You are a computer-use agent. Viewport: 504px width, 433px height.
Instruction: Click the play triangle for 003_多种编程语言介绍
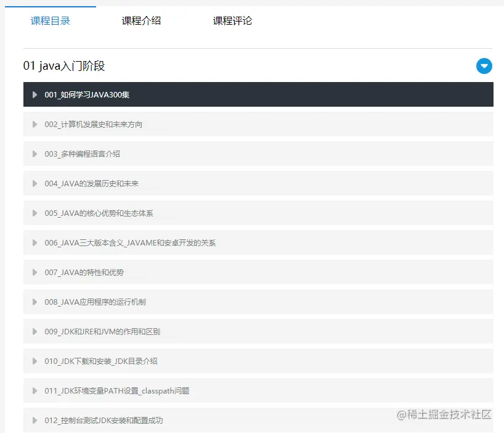(35, 154)
